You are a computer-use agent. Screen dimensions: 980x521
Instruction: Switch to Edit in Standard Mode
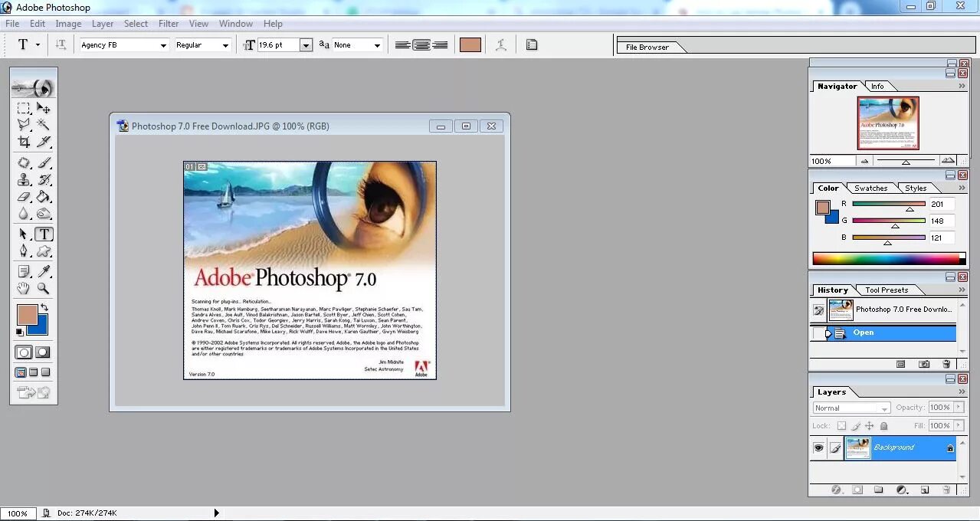[x=24, y=352]
